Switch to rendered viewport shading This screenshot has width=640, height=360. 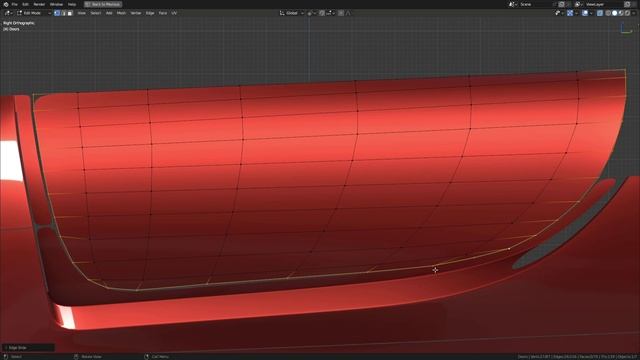coord(627,13)
